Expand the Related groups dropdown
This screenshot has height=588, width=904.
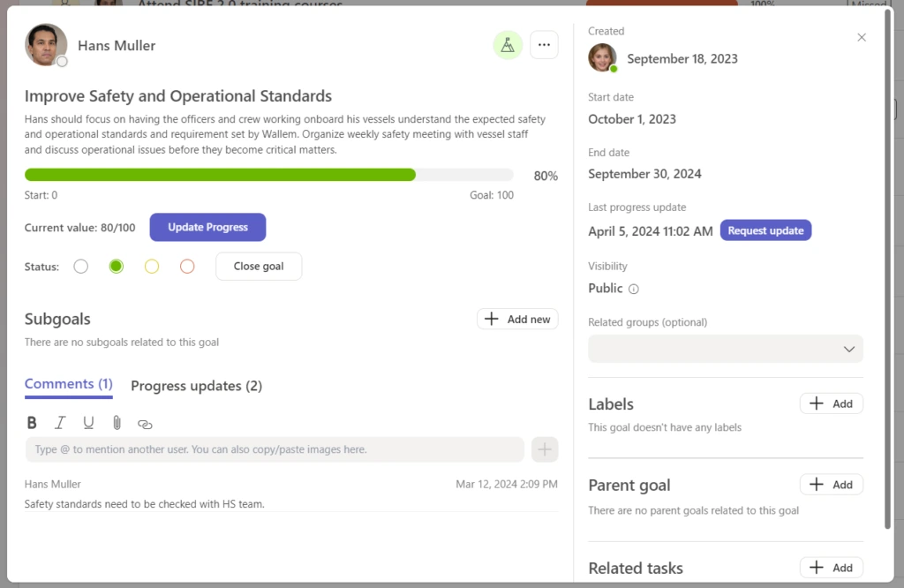pos(726,350)
